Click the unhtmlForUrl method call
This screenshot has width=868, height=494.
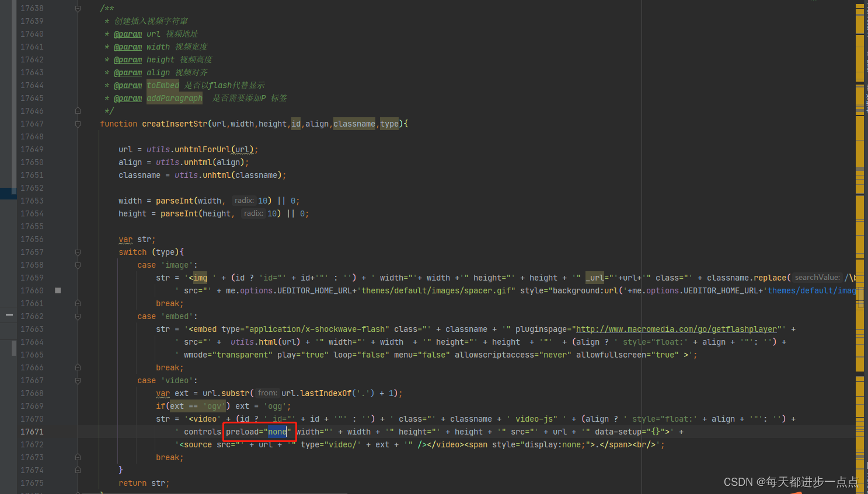[x=203, y=149]
